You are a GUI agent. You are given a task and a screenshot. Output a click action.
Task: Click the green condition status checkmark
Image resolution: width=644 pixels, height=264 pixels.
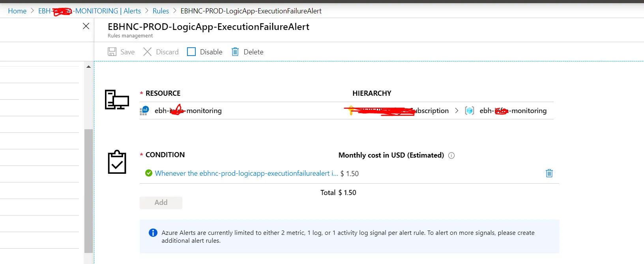click(149, 173)
